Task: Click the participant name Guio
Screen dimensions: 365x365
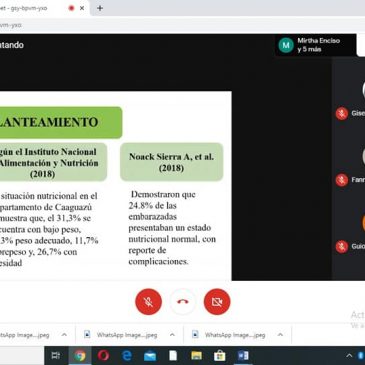Action: pyautogui.click(x=358, y=247)
